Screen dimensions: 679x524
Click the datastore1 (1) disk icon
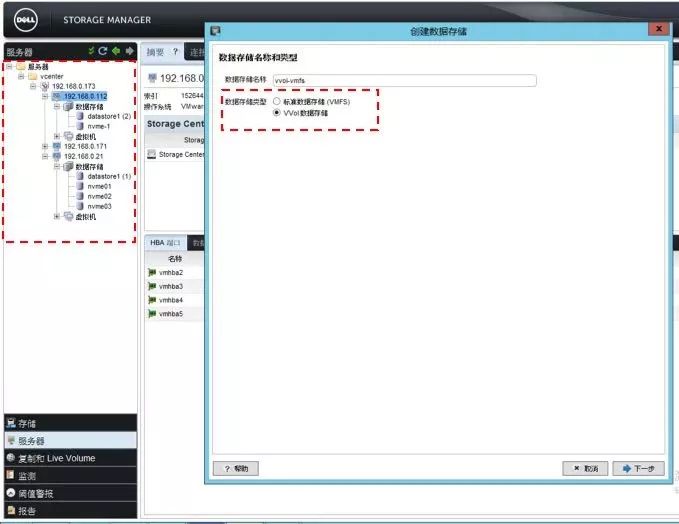pyautogui.click(x=80, y=176)
